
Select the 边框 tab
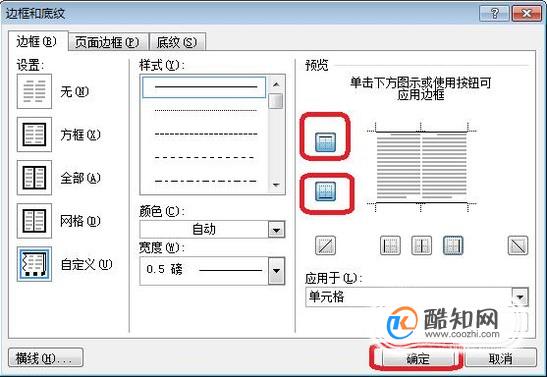pos(37,42)
